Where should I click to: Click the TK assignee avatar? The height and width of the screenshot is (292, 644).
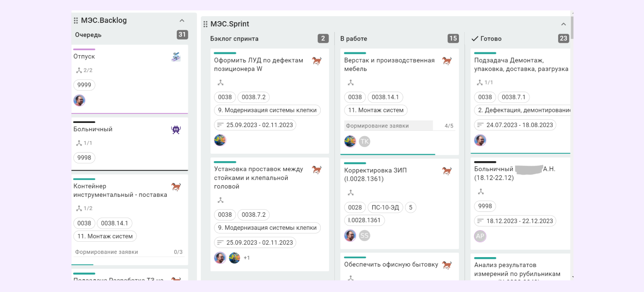coord(364,141)
